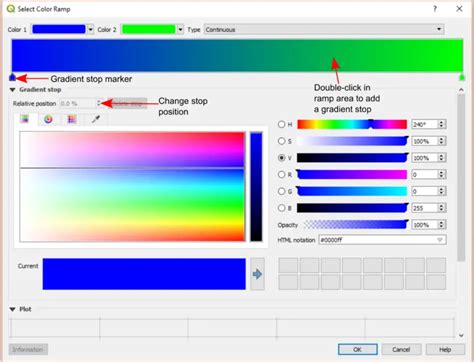The width and height of the screenshot is (474, 362).
Task: Select the H hue radio button
Action: (x=282, y=124)
